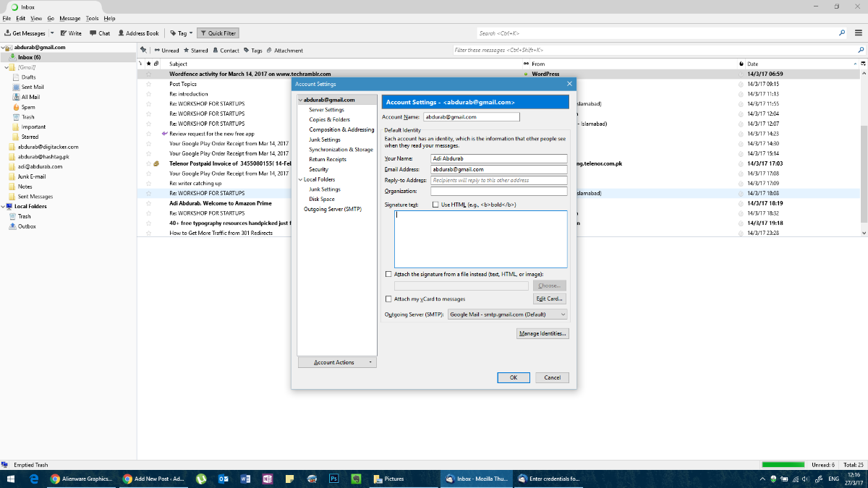Click the Manage Identities button
This screenshot has width=868, height=488.
click(x=542, y=333)
